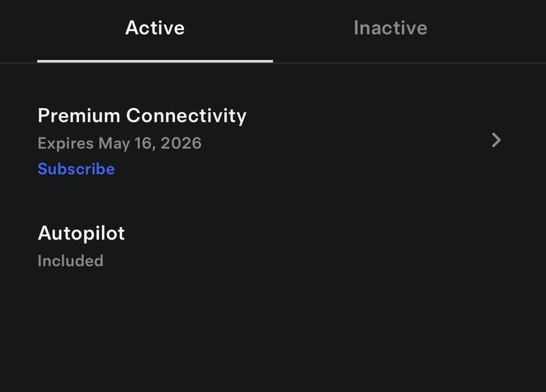Click the 'Included' label under Autopilot

[x=70, y=261]
